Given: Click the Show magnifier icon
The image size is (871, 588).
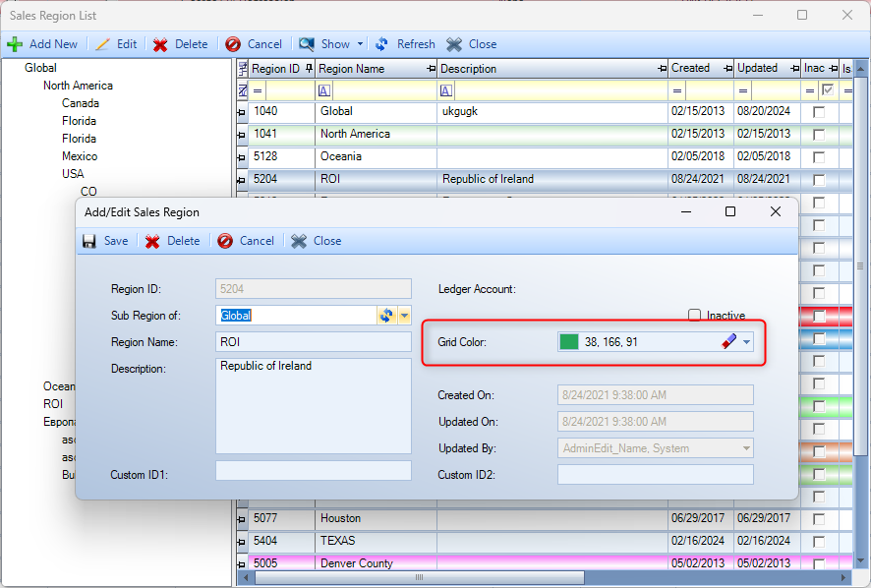Looking at the screenshot, I should click(307, 44).
